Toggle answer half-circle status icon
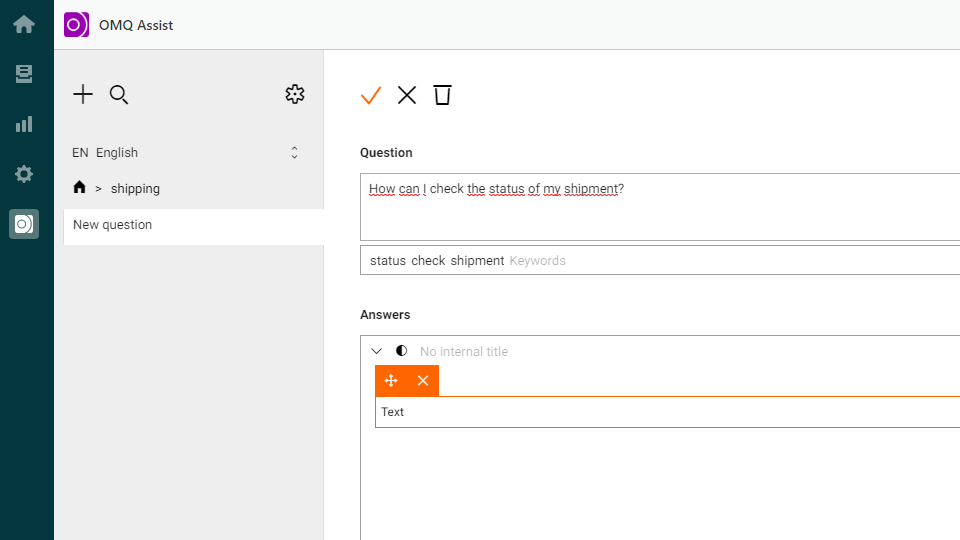The image size is (960, 540). (x=402, y=351)
